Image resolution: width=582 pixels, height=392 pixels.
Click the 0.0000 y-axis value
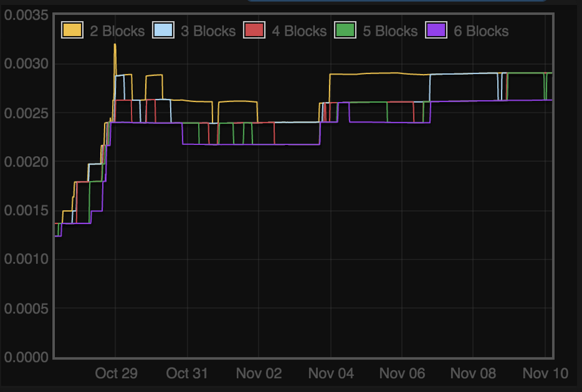[x=26, y=357]
